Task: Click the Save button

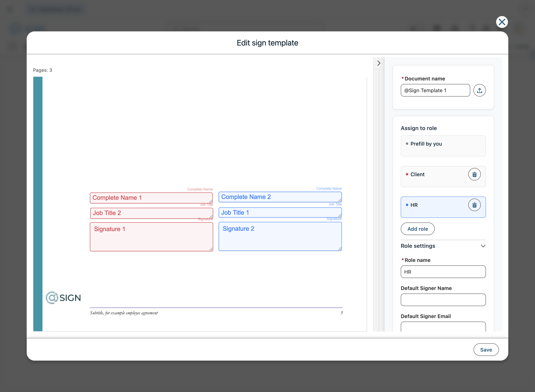Action: coord(486,350)
